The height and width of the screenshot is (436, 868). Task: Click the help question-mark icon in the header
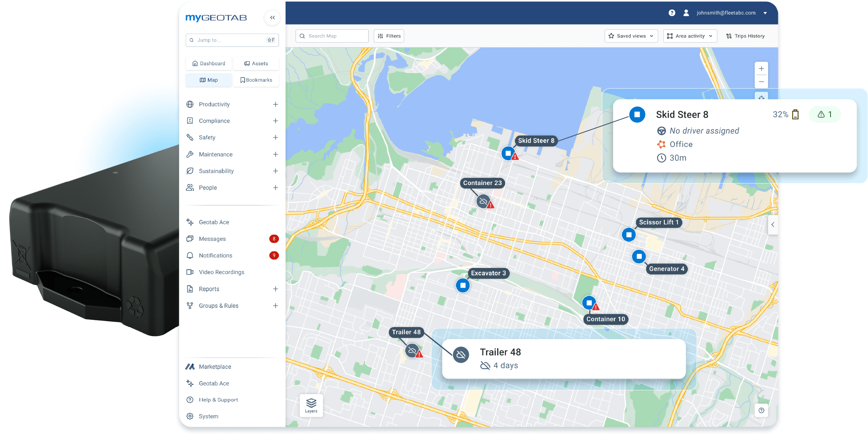pos(672,12)
